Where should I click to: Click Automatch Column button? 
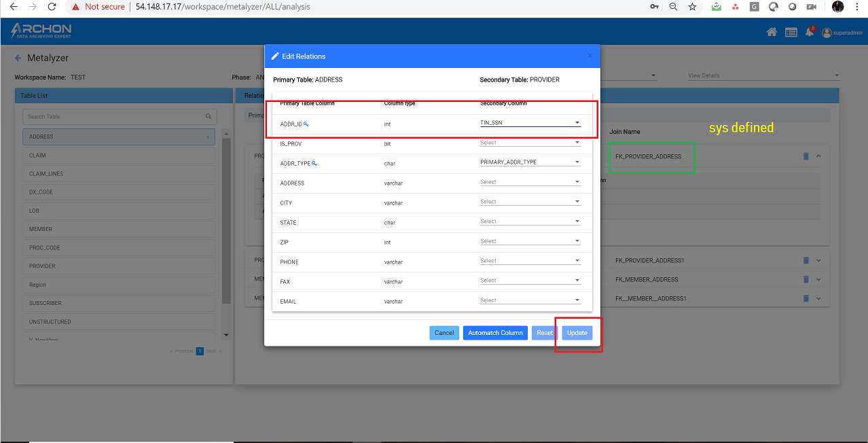[x=495, y=333]
